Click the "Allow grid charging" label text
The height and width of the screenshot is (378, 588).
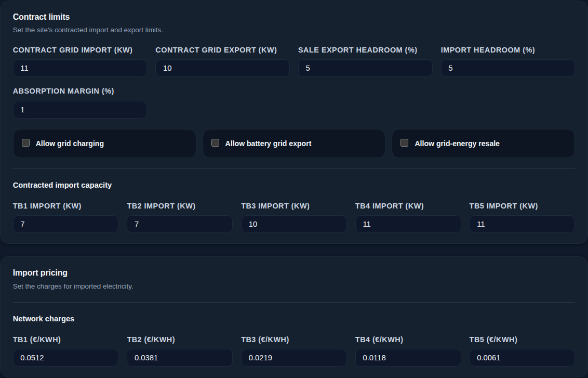[x=70, y=144]
